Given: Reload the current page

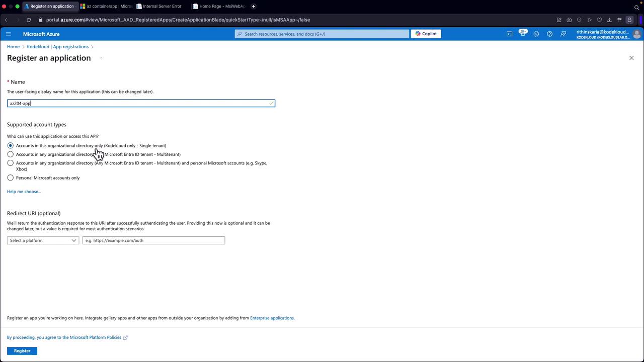Looking at the screenshot, I should [29, 20].
